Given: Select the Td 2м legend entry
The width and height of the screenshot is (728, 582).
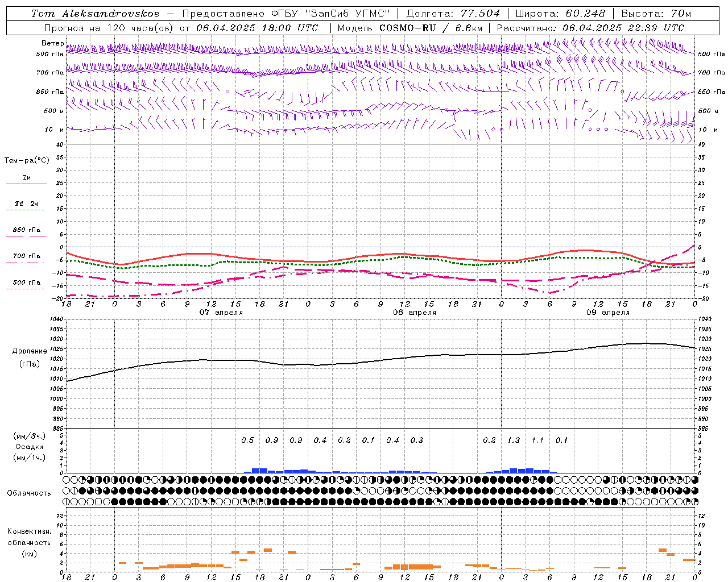Looking at the screenshot, I should 27,203.
